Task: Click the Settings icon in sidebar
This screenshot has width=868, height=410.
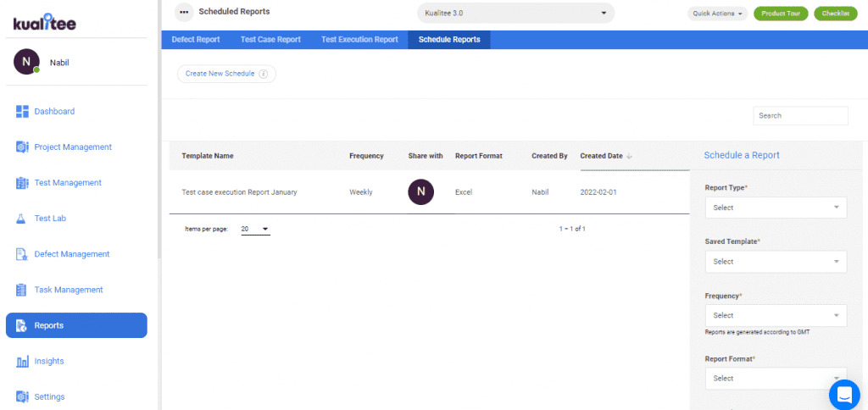Action: (23, 397)
